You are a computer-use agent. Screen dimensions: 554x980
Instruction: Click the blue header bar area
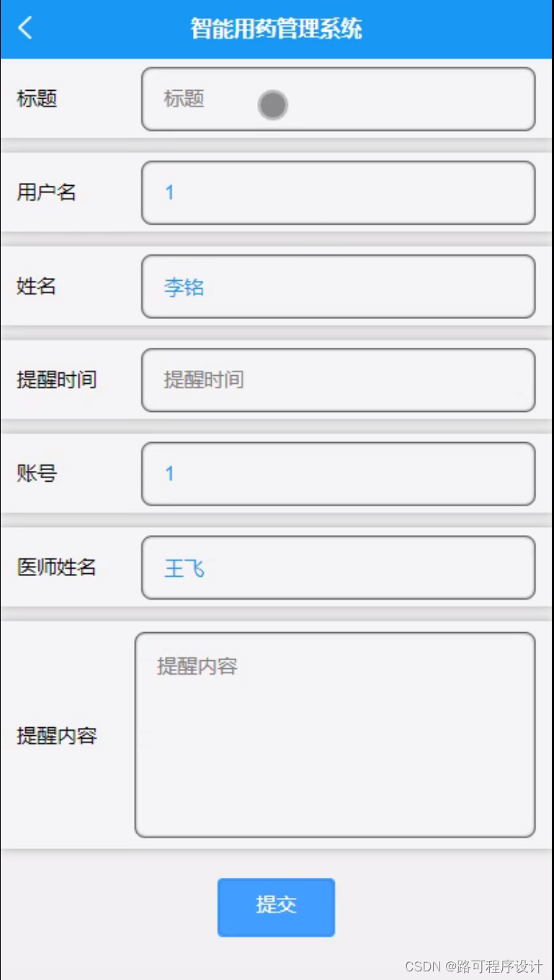(396, 28)
